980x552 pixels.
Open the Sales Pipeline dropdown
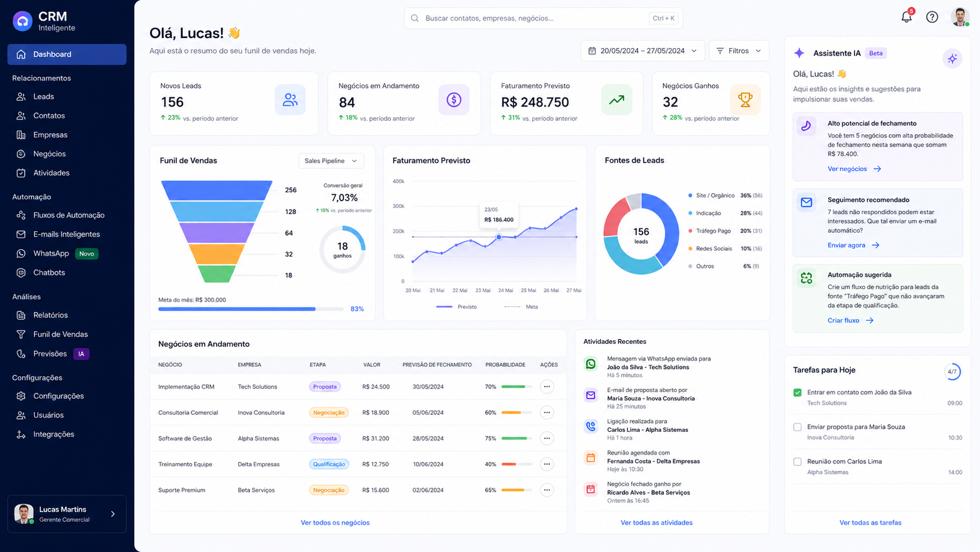point(331,161)
